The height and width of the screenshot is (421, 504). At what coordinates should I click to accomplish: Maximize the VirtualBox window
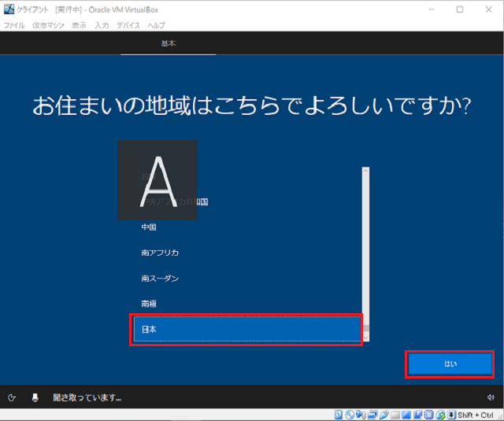pos(460,9)
